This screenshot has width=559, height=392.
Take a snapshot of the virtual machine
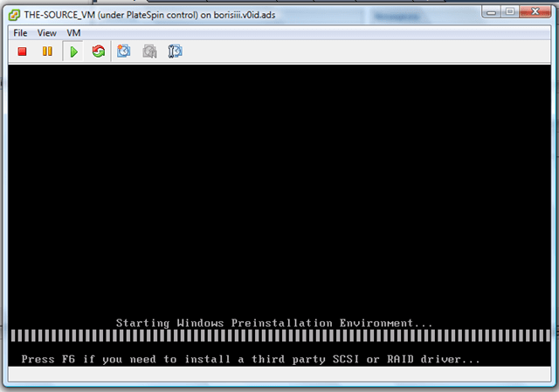pos(124,52)
